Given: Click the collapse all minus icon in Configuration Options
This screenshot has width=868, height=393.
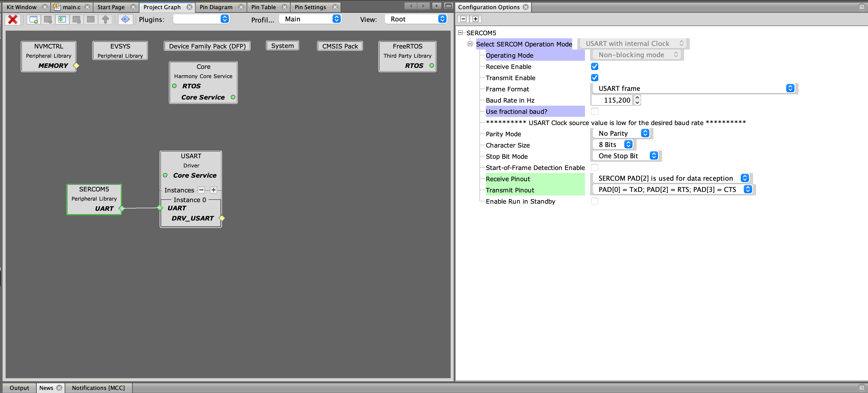Looking at the screenshot, I should click(x=463, y=19).
